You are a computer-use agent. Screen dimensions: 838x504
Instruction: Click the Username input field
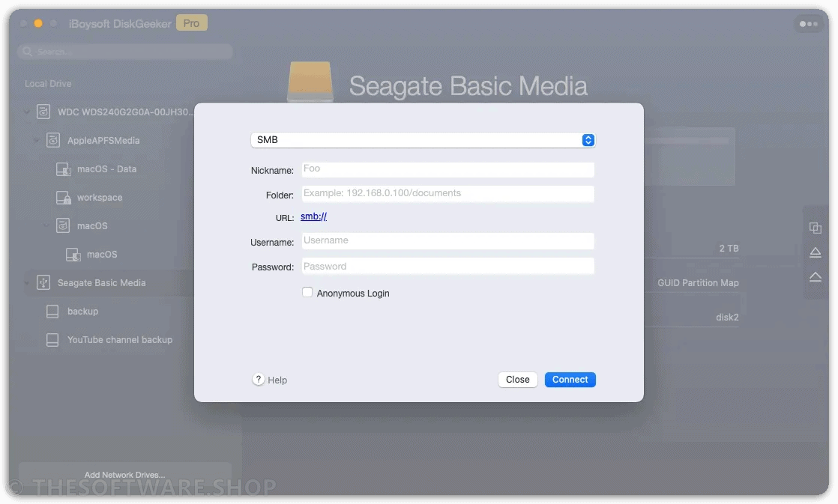coord(448,241)
